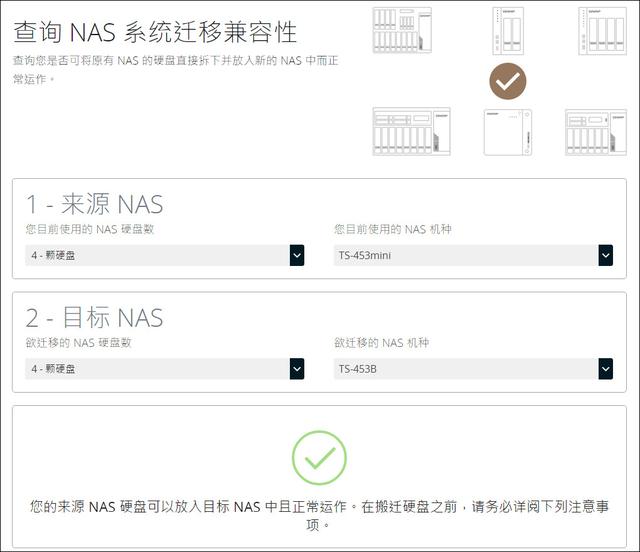Click the brown checkmark circle icon
640x552 pixels.
click(x=508, y=82)
